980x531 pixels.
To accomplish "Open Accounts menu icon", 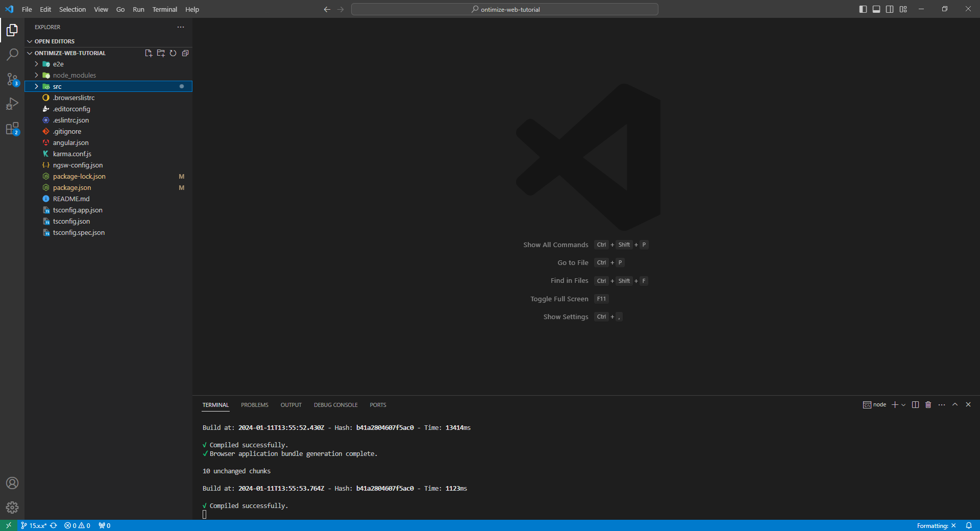I will click(x=12, y=483).
